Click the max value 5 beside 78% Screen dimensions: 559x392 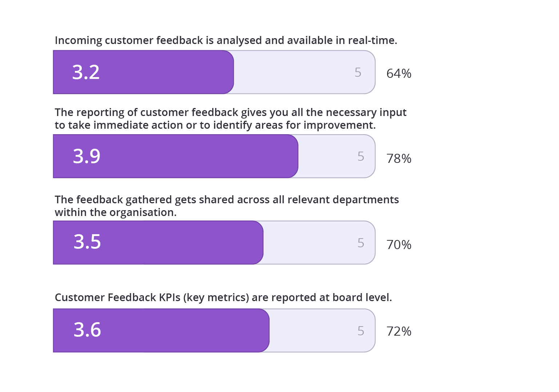[361, 156]
